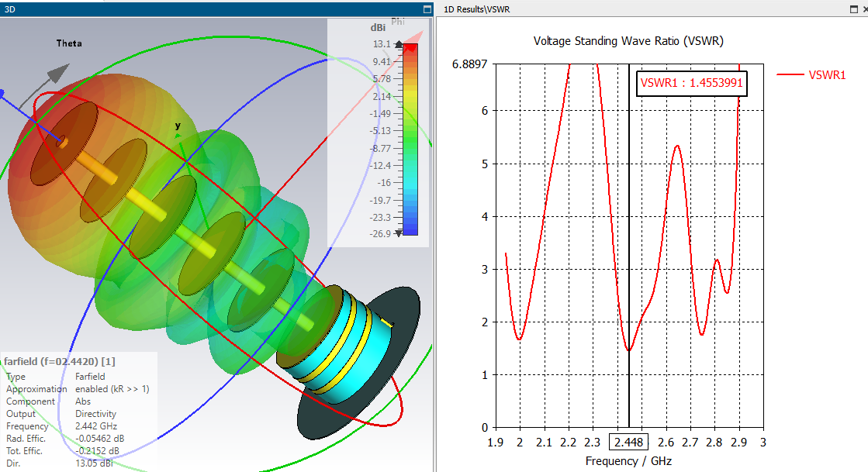
Task: Click the 2.7 tick on the frequency axis
Action: [690, 442]
